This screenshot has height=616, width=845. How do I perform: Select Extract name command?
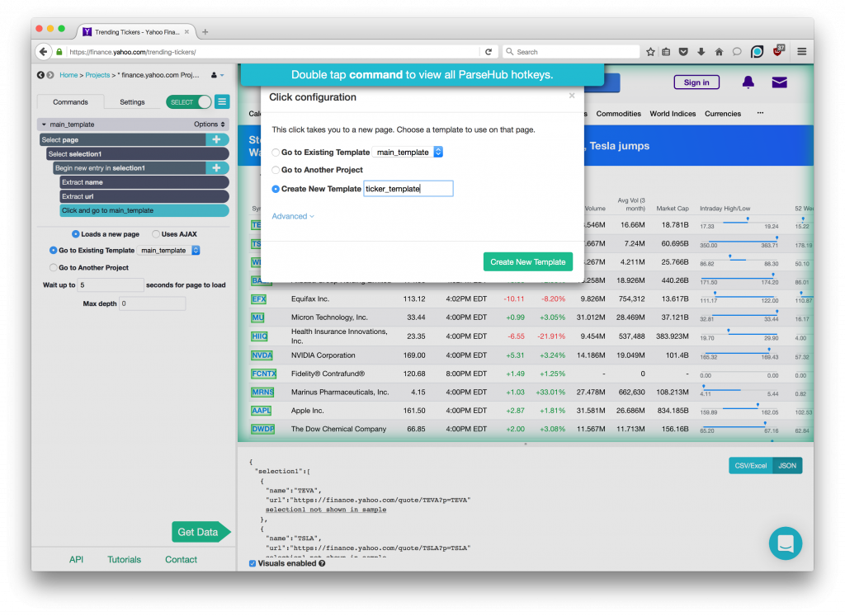[x=144, y=182]
